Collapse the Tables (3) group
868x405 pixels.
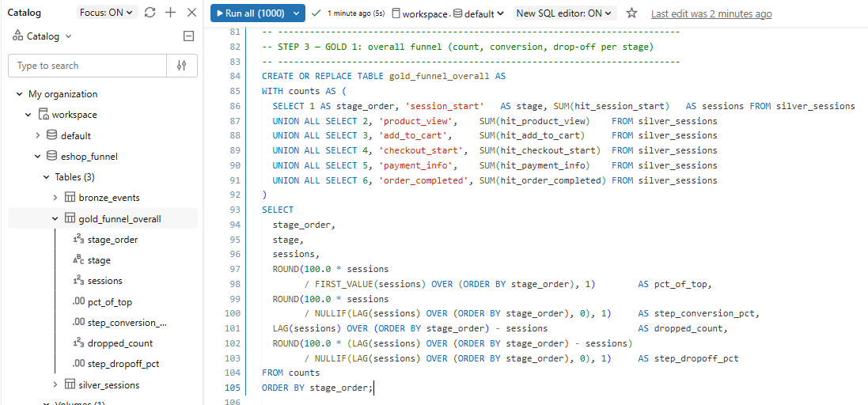click(x=47, y=177)
